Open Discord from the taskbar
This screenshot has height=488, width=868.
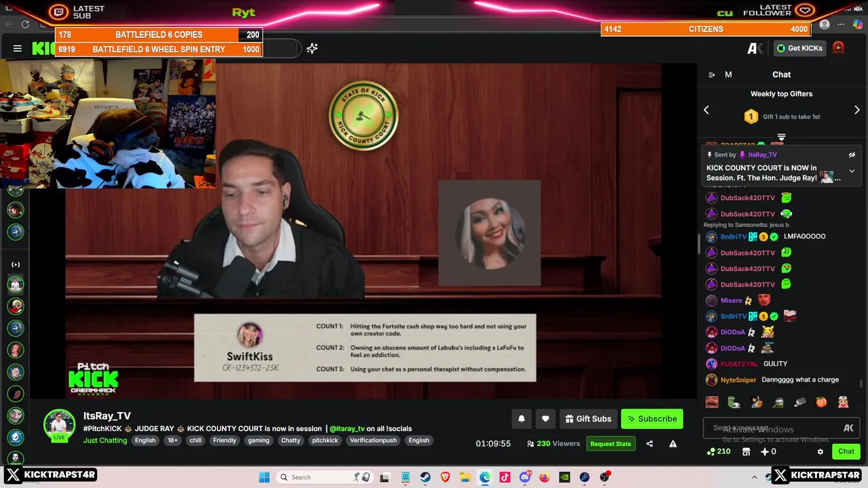(525, 477)
